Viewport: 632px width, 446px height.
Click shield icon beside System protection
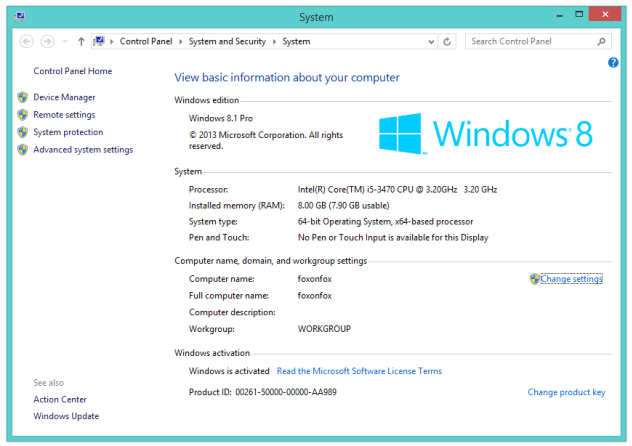pyautogui.click(x=23, y=132)
